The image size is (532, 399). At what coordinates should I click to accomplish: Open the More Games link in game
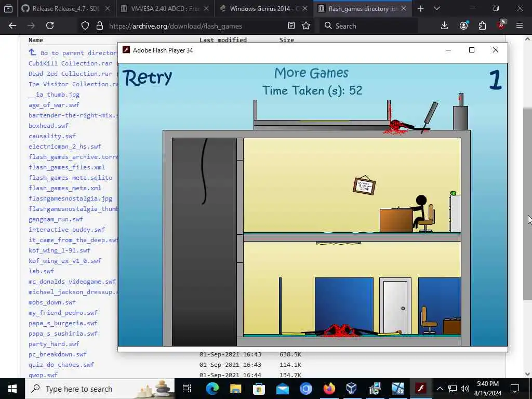click(311, 73)
